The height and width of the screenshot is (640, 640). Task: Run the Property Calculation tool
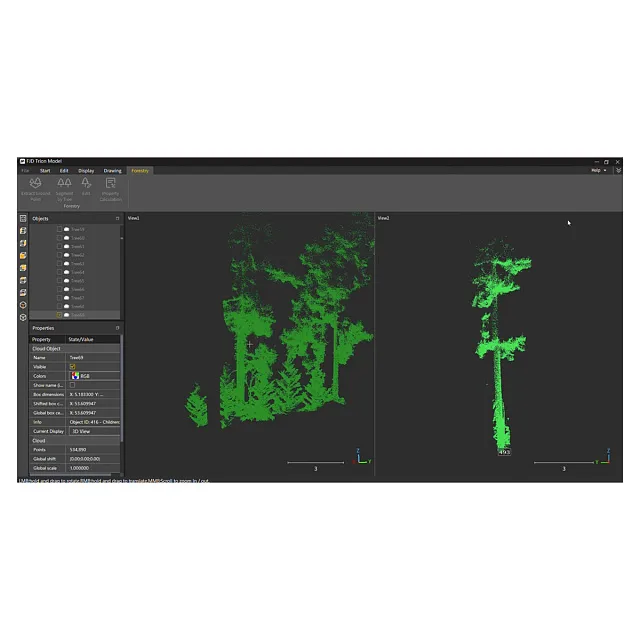(x=110, y=189)
